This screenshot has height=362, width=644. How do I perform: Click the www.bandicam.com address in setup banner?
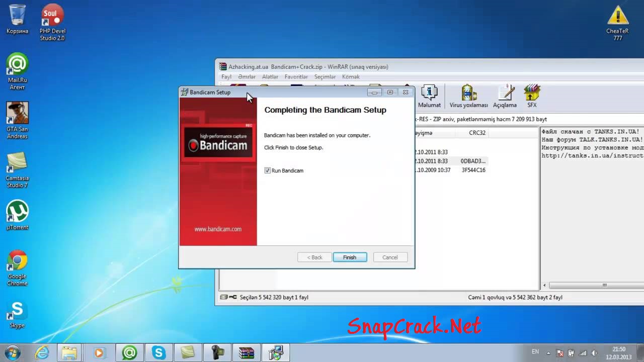pyautogui.click(x=218, y=229)
